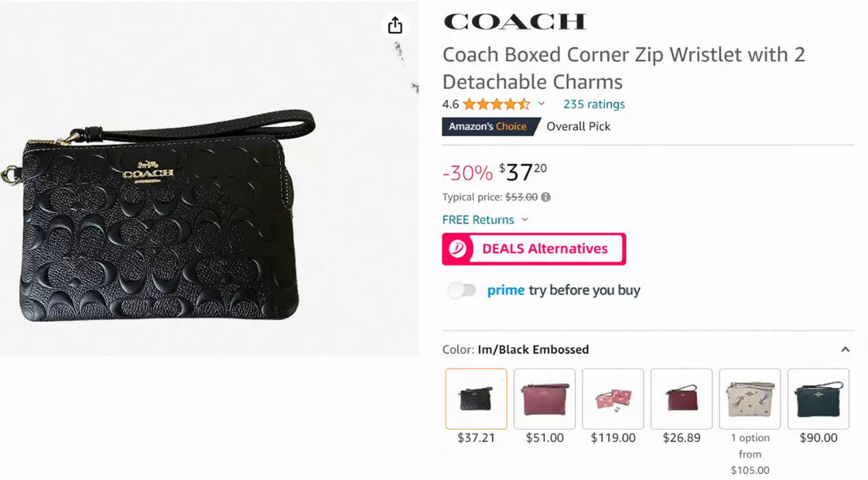Pick the floral wristlet from $105.00

click(x=750, y=399)
